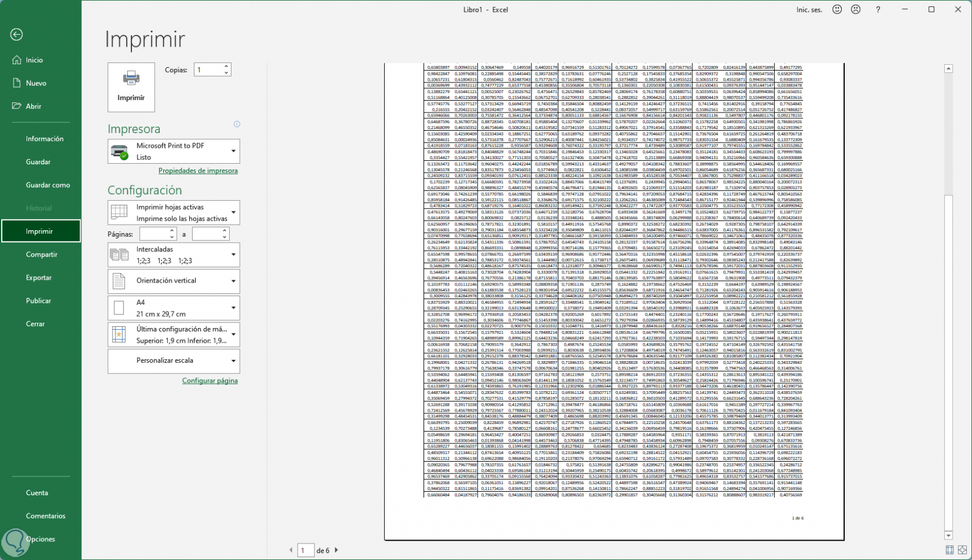This screenshot has height=560, width=972.
Task: Open Guardar como menu item
Action: [48, 185]
